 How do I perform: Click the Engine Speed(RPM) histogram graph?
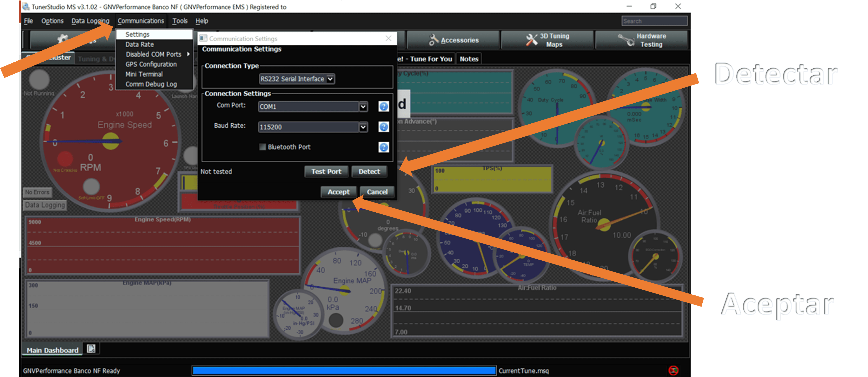[163, 245]
